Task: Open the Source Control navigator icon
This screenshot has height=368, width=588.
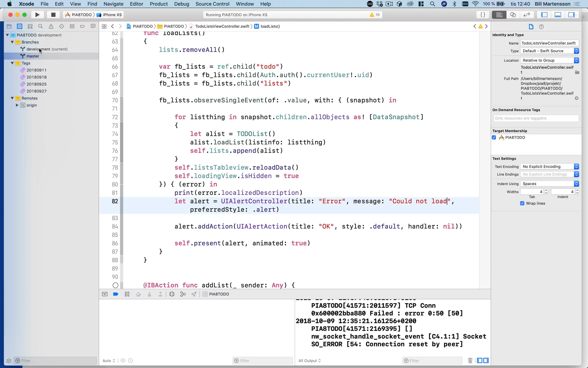Action: (20, 26)
